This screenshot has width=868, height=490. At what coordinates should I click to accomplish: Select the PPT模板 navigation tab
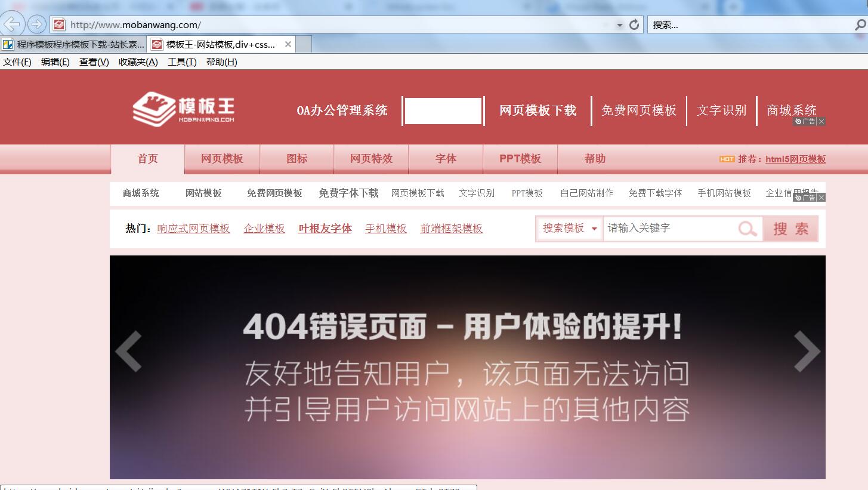point(519,159)
